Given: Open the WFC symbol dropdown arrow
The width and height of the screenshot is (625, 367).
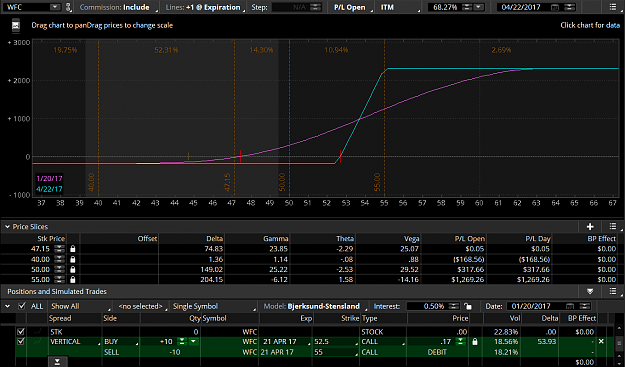Looking at the screenshot, I should [55, 7].
